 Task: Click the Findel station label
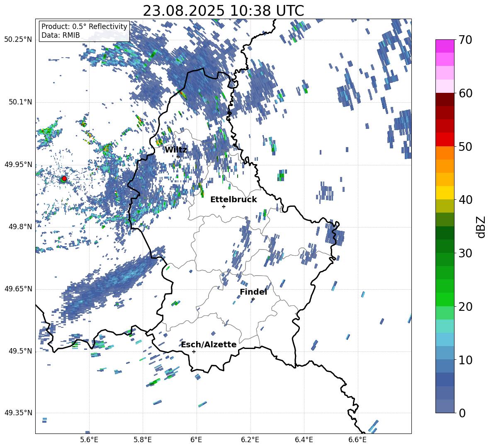253,292
